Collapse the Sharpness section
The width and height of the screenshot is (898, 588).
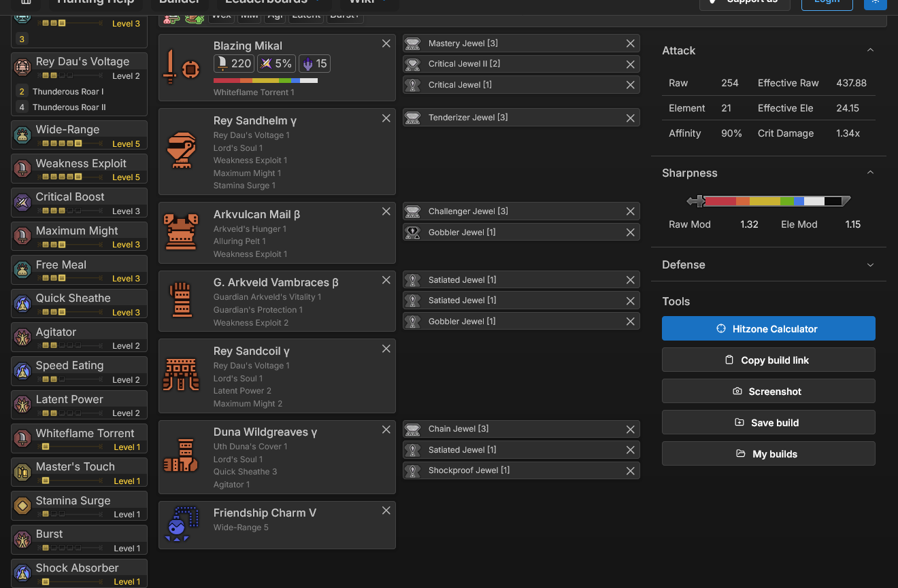870,173
